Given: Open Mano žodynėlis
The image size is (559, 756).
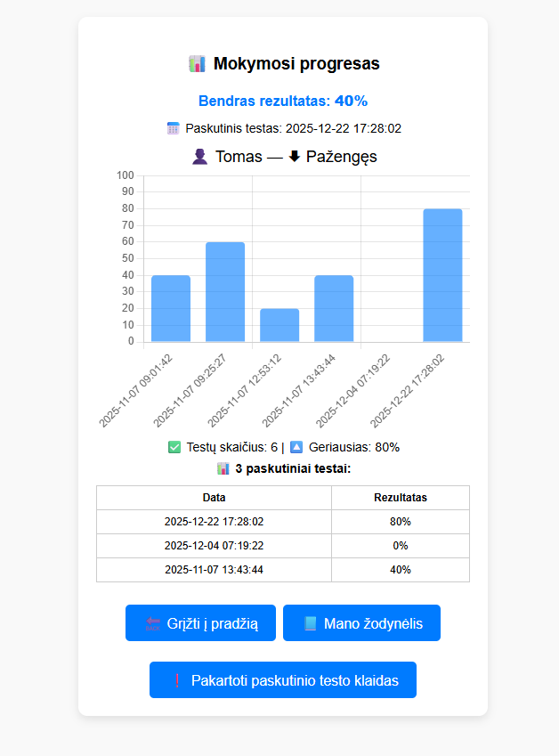Looking at the screenshot, I should [x=361, y=623].
